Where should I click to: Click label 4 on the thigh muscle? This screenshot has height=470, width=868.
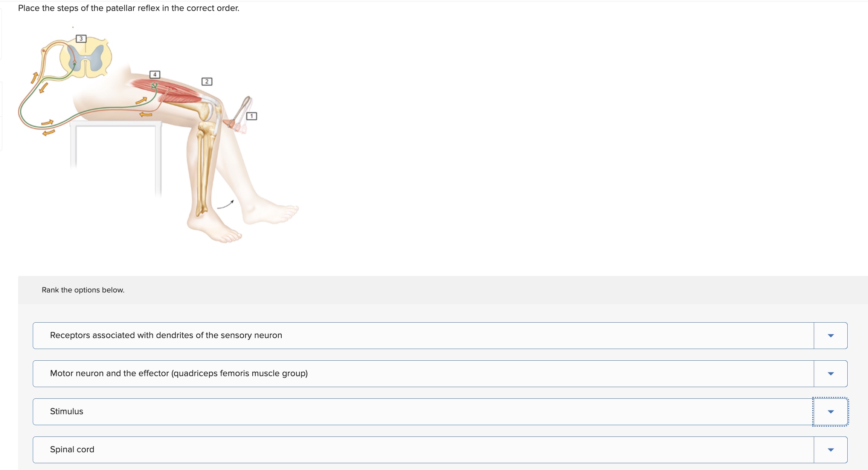(x=155, y=74)
